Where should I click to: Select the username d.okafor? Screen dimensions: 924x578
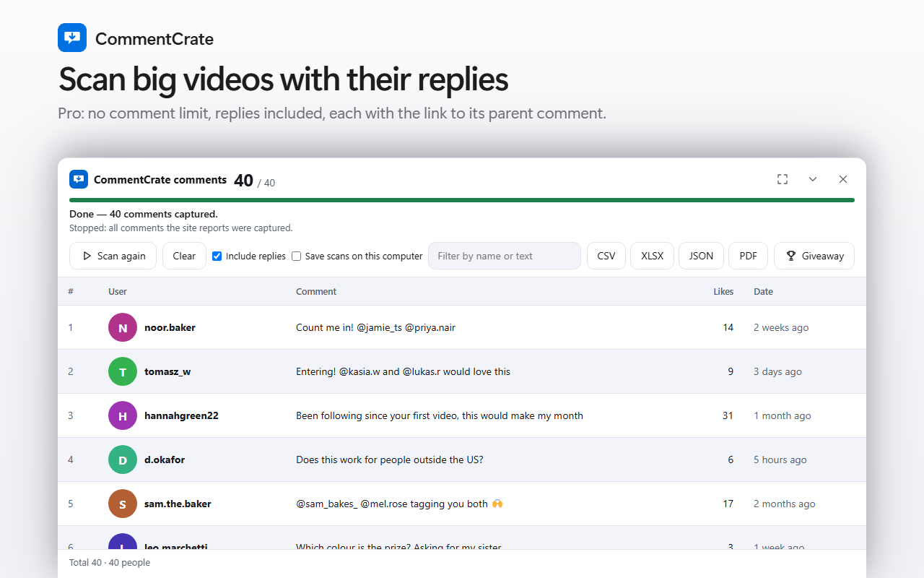tap(165, 460)
